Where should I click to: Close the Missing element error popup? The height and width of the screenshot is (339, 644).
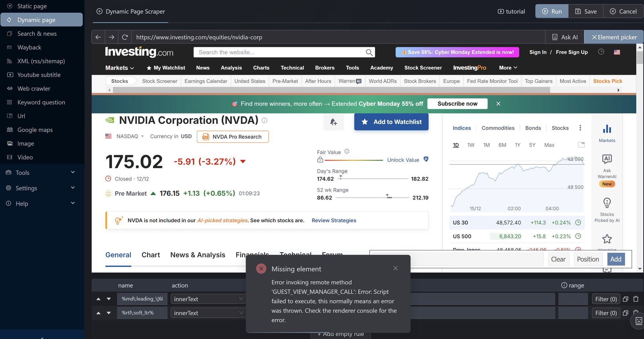pos(395,268)
